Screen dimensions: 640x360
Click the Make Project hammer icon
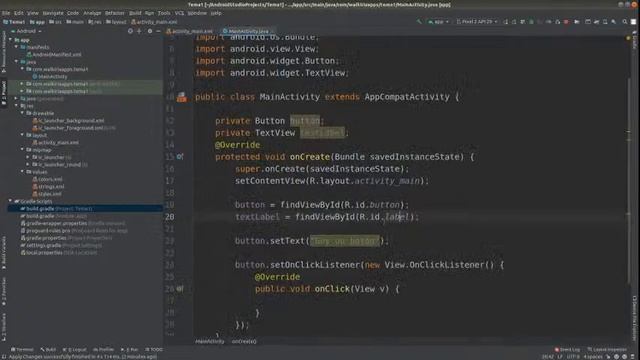[x=419, y=21]
